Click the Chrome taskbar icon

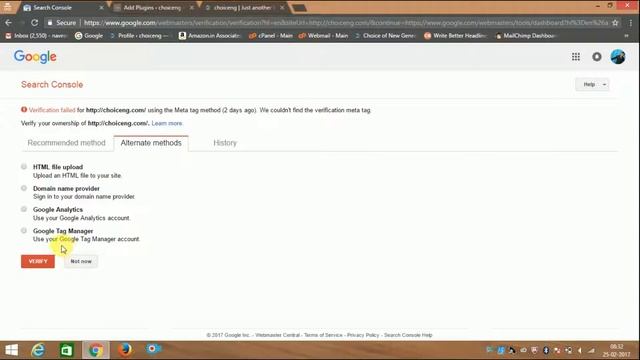coord(96,350)
